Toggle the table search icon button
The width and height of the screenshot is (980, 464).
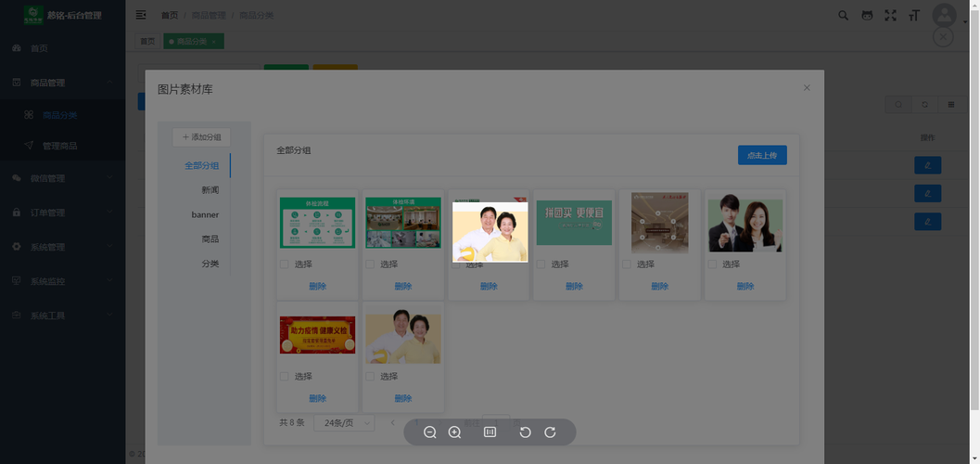click(x=898, y=105)
